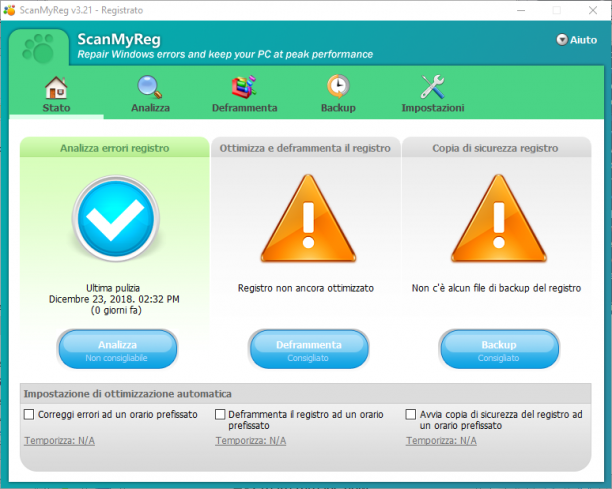Viewport: 612px width, 489px height.
Task: Click Analizza errori registro panel header
Action: (x=114, y=148)
